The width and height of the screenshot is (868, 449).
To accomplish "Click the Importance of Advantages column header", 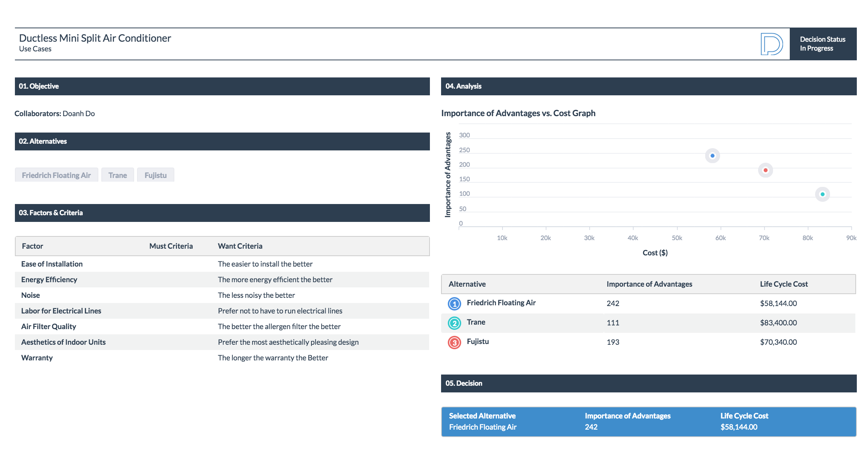I will click(x=649, y=284).
